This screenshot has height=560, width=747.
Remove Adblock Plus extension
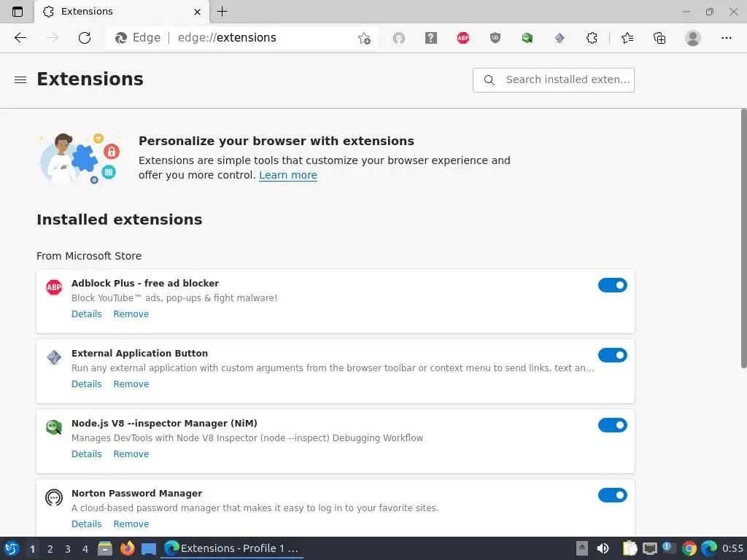tap(131, 314)
